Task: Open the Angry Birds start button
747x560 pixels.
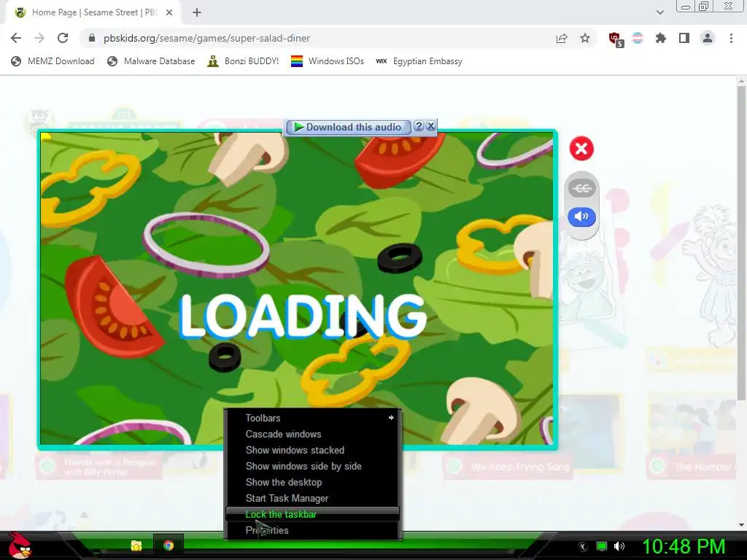Action: point(20,545)
